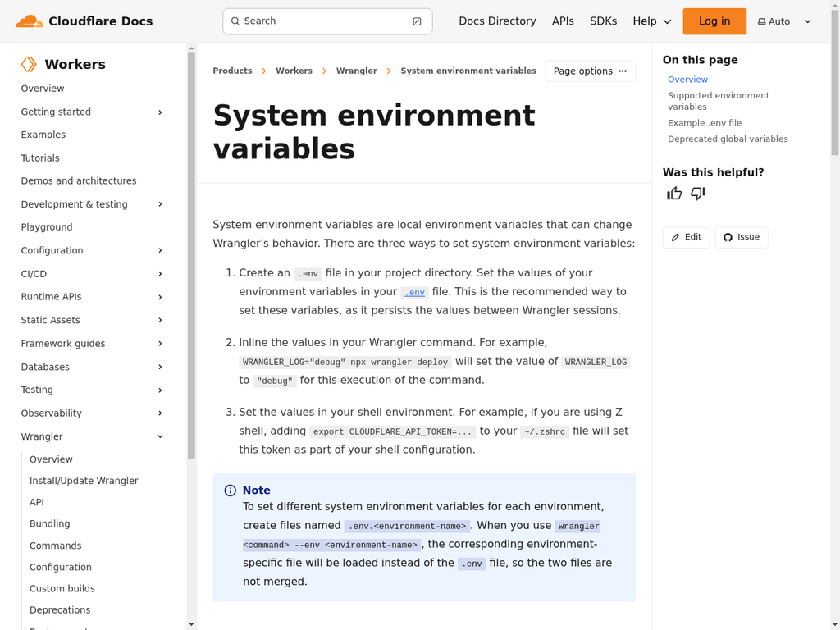The image size is (840, 630).
Task: Jump to Deprecated global variables section
Action: 728,139
